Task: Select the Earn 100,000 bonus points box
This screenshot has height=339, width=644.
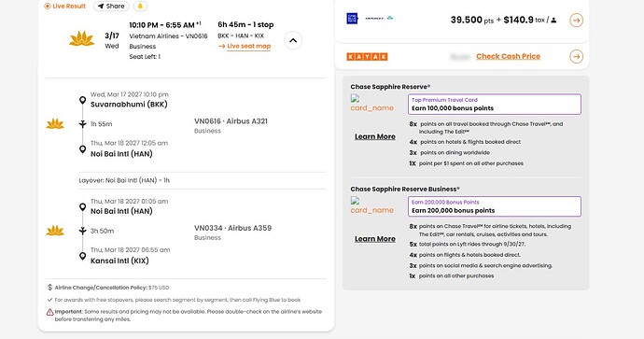Action: (x=495, y=105)
